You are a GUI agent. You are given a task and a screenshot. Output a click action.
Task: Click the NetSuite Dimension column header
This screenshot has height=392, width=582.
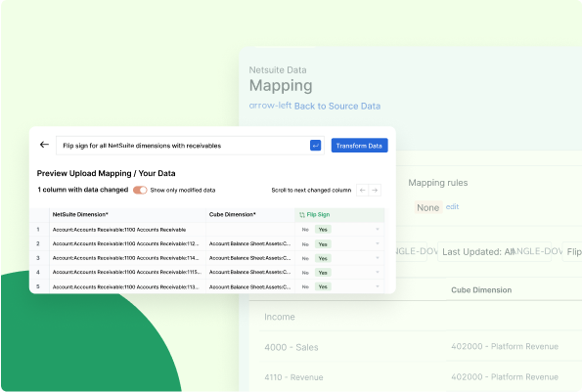(127, 215)
